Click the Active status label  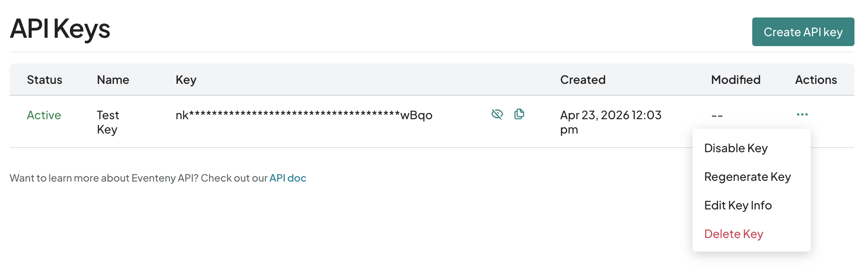coord(44,115)
